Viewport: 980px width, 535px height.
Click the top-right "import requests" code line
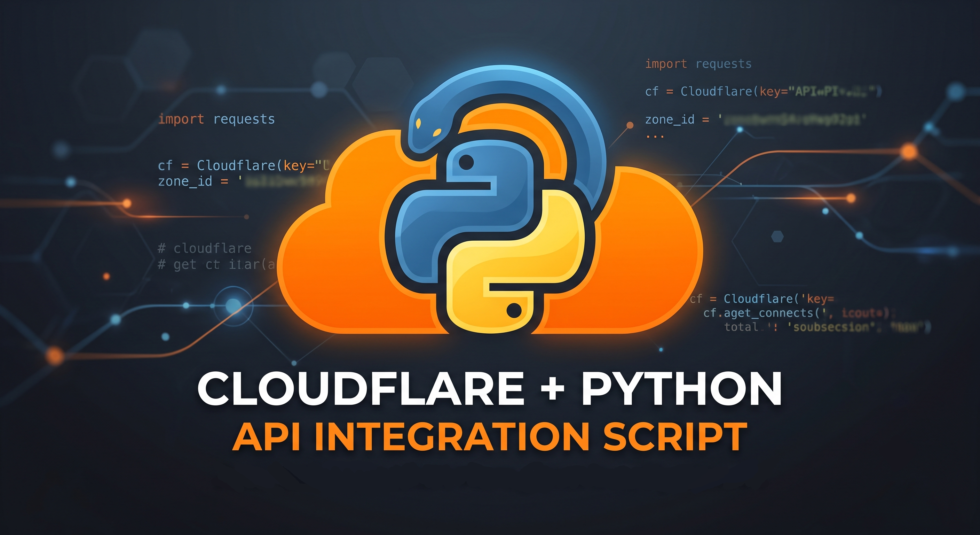pos(698,64)
